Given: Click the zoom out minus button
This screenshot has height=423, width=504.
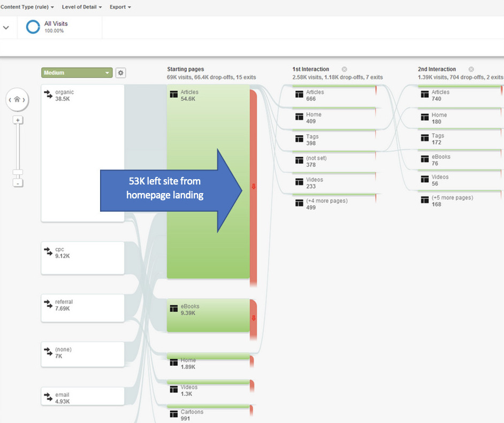Looking at the screenshot, I should (x=18, y=183).
